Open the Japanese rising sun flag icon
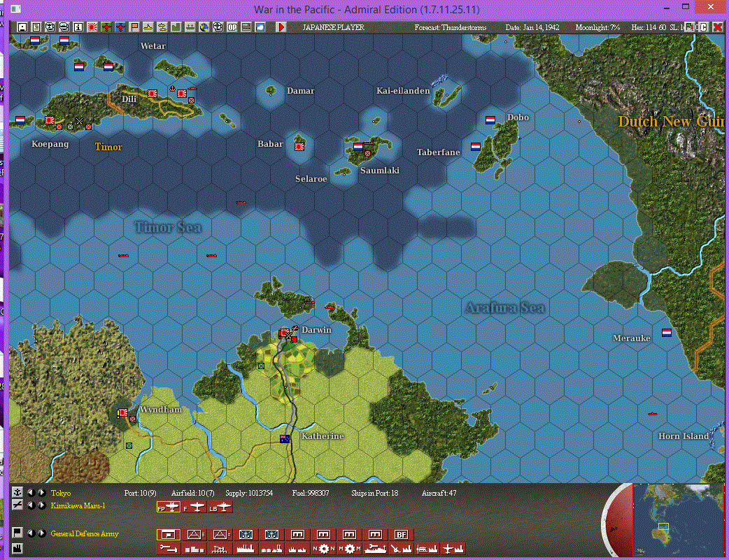Screen dimensions: 729x560 click(x=92, y=27)
